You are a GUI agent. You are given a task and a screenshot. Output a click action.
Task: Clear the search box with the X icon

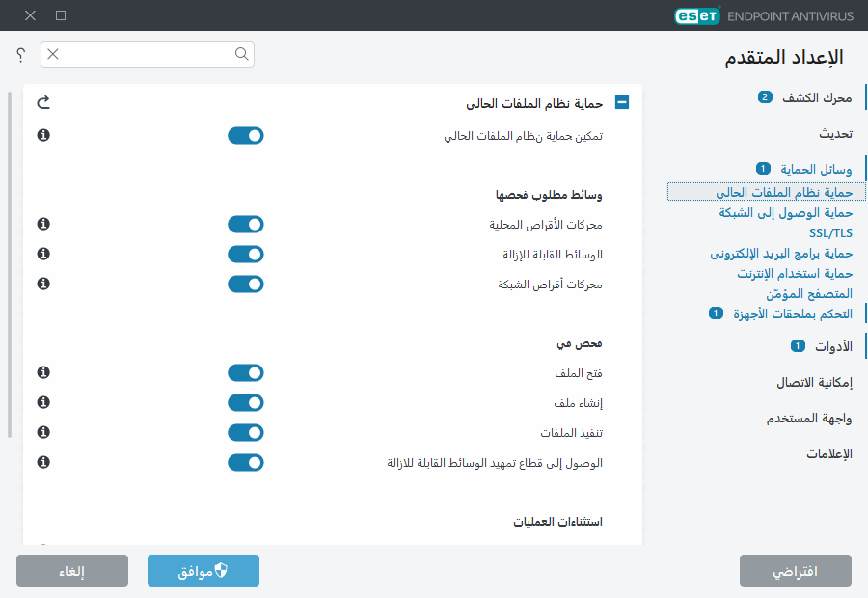point(53,55)
